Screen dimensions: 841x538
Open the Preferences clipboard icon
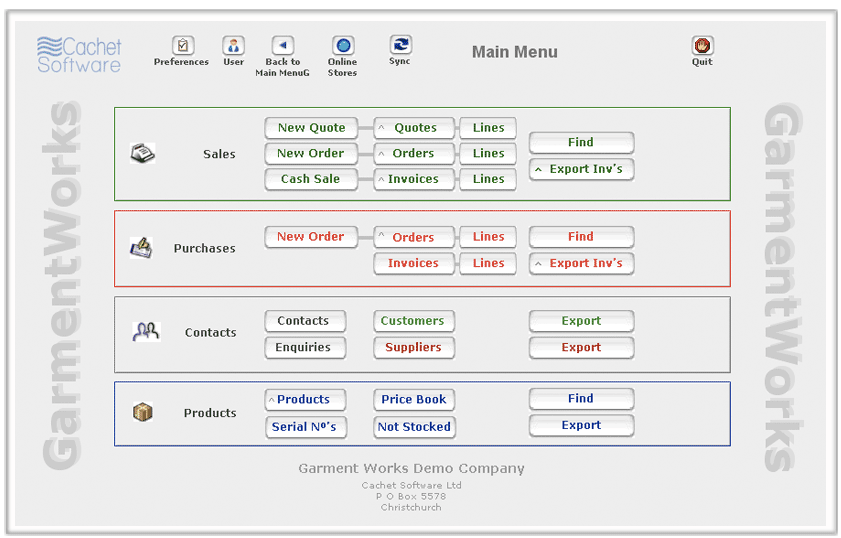click(x=182, y=45)
